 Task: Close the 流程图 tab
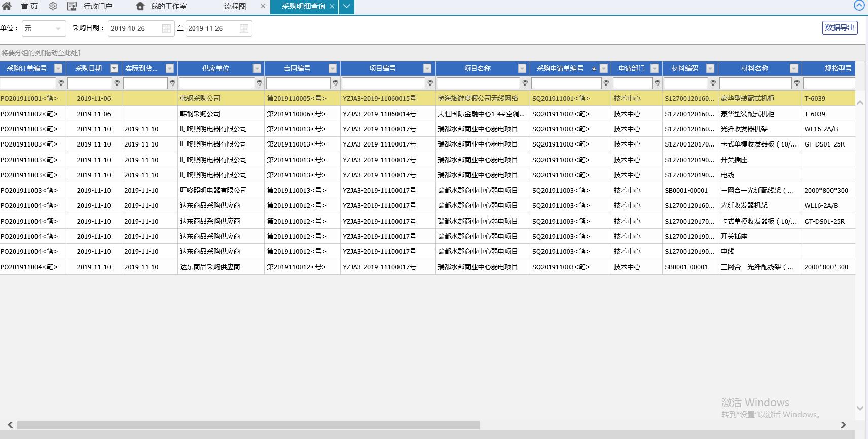point(263,6)
